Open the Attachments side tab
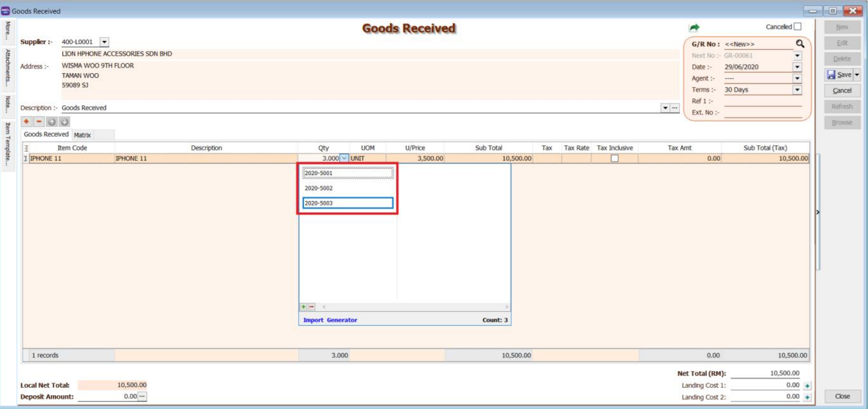Screen dimensions: 868x409 [8, 68]
